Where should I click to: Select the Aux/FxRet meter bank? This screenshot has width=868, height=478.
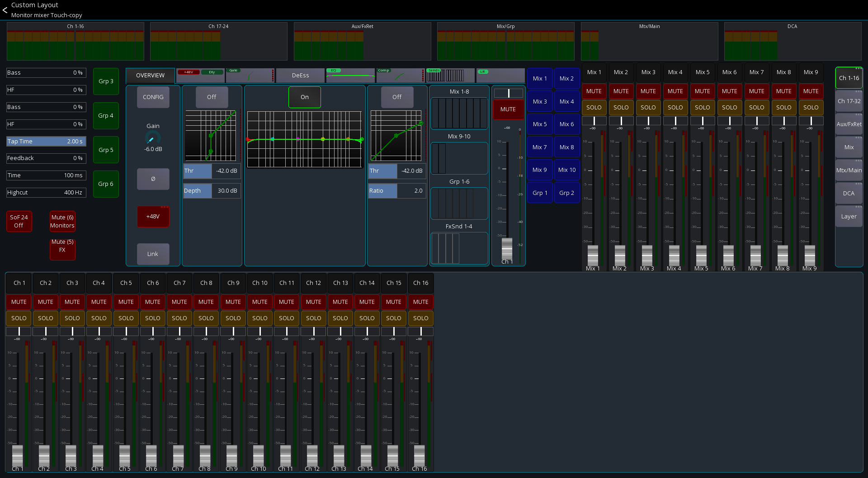[x=363, y=42]
